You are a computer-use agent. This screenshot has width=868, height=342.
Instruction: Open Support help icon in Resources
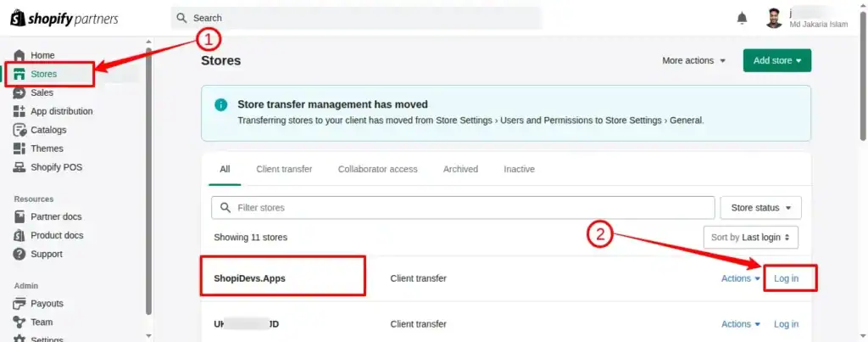[x=19, y=254]
